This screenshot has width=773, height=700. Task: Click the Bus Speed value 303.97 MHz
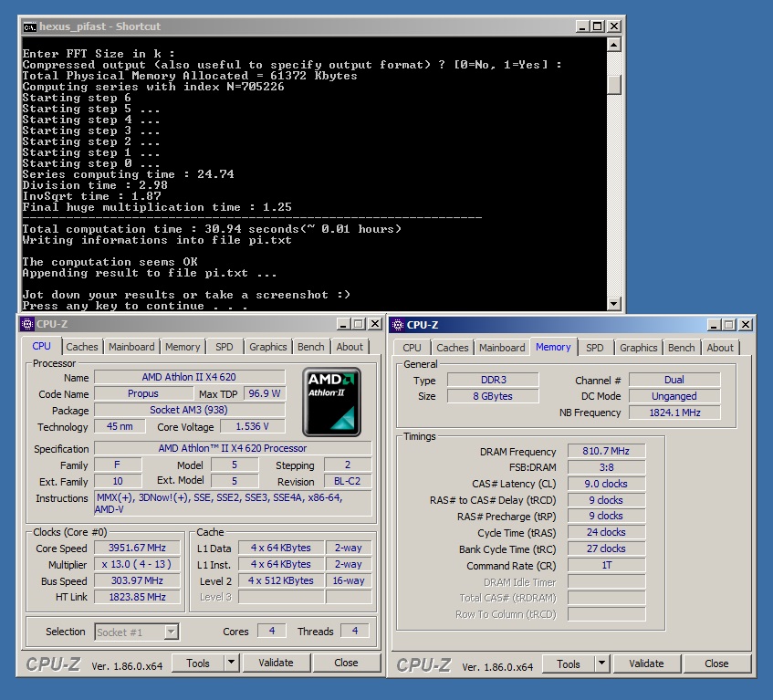click(137, 580)
